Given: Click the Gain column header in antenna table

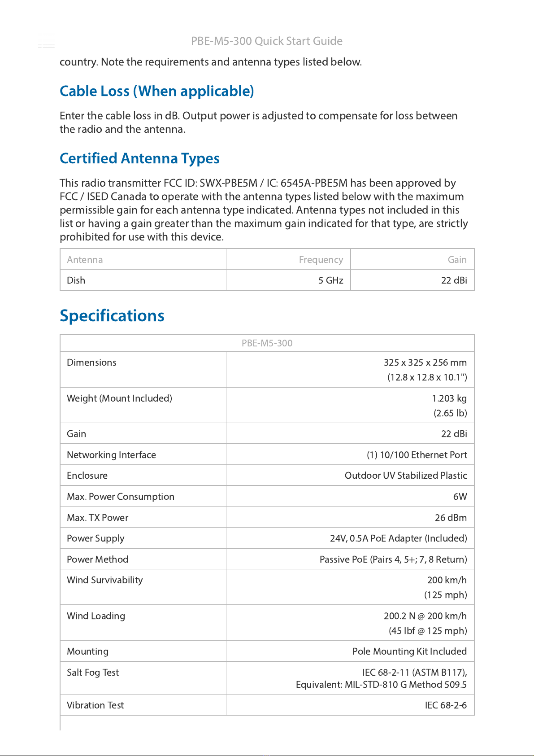Looking at the screenshot, I should point(457,260).
